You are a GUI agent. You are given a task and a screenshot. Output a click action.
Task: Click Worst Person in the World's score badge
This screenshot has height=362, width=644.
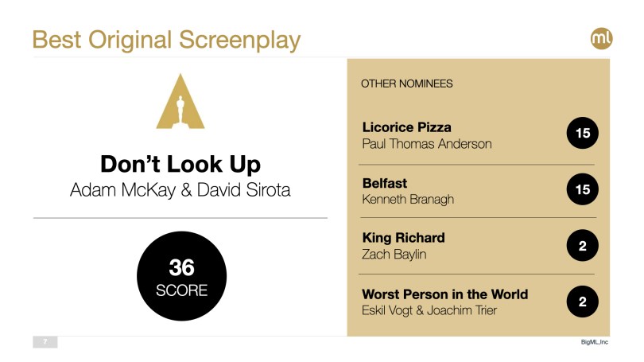tap(582, 302)
